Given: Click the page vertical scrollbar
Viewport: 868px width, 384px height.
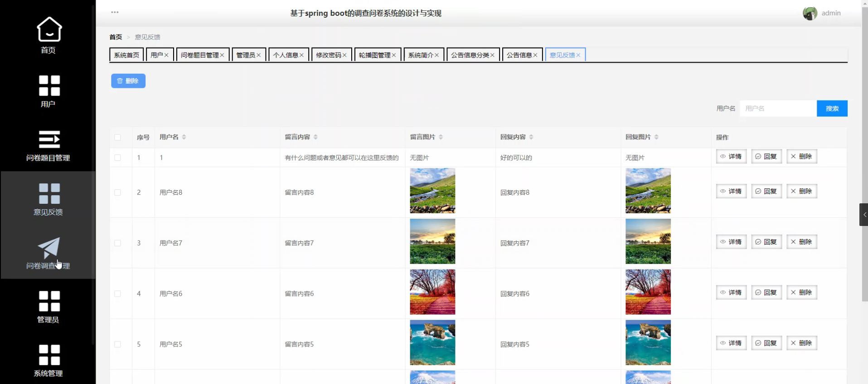Looking at the screenshot, I should 865,154.
